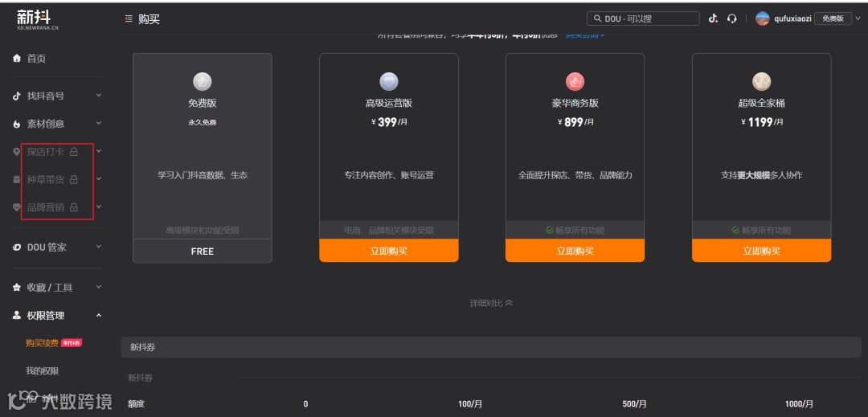Click the lock icon next to 品牌营销

click(73, 207)
